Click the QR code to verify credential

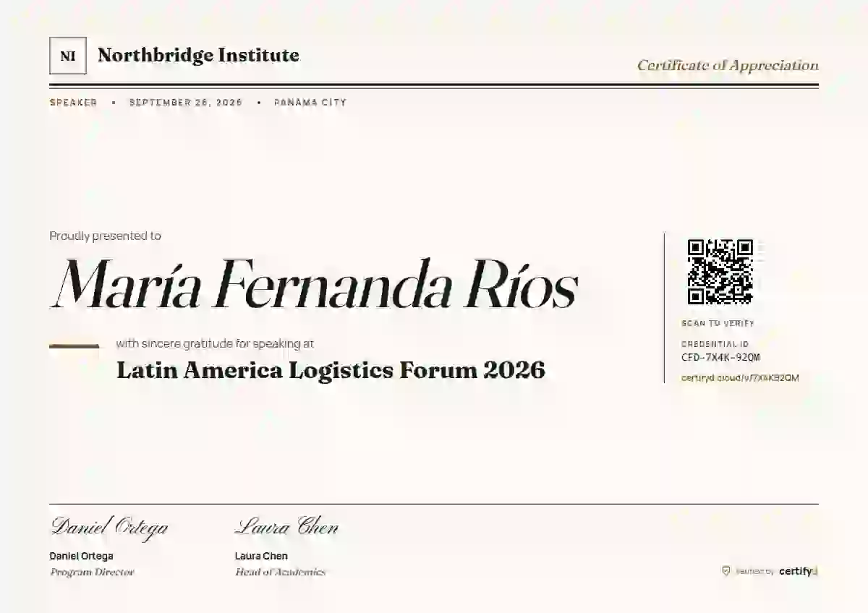coord(720,271)
